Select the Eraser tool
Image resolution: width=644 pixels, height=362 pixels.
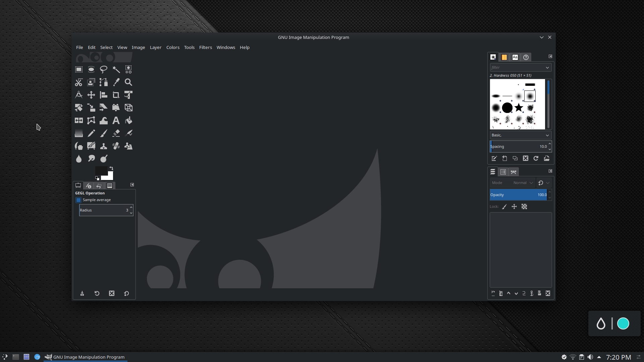tap(116, 133)
